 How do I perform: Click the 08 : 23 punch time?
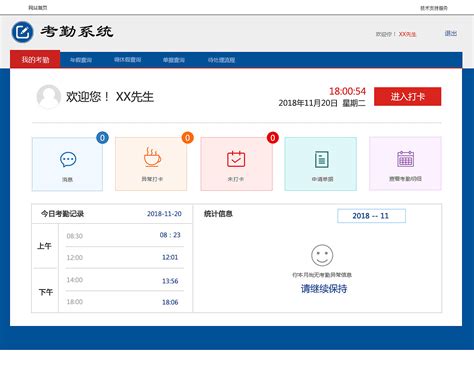(x=170, y=235)
